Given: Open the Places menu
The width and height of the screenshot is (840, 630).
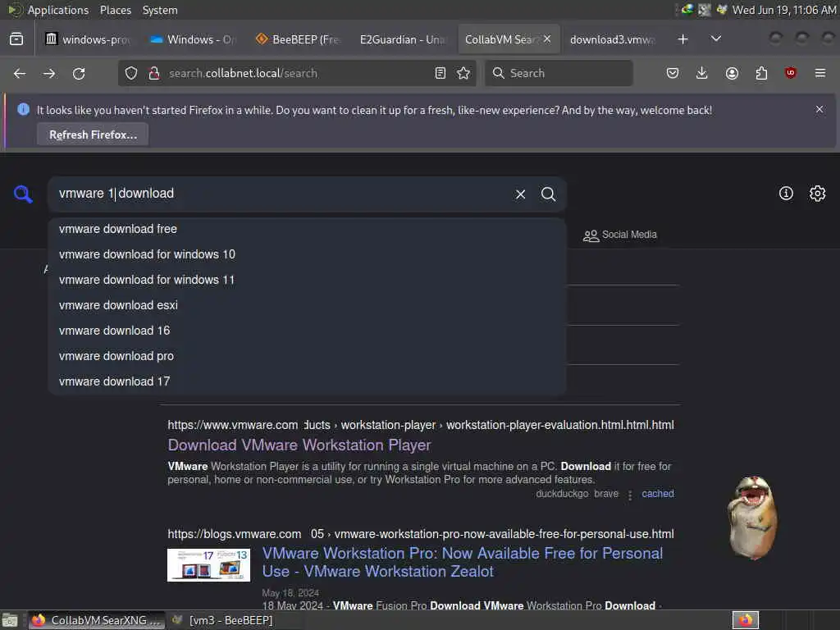Looking at the screenshot, I should 115,10.
